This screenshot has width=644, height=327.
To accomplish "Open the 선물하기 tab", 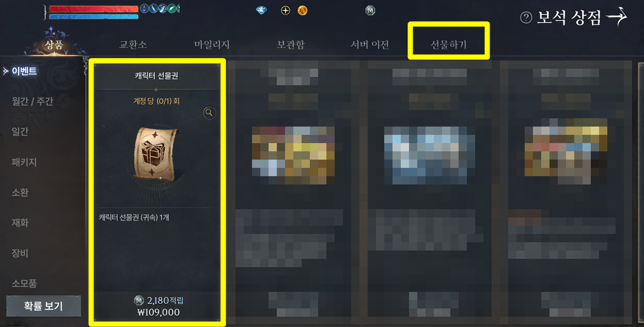I will (449, 44).
